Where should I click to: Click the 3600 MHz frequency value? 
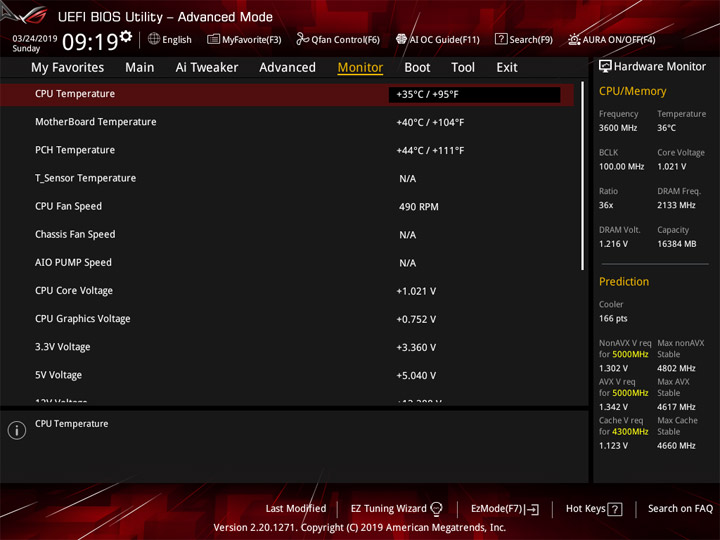coord(618,128)
